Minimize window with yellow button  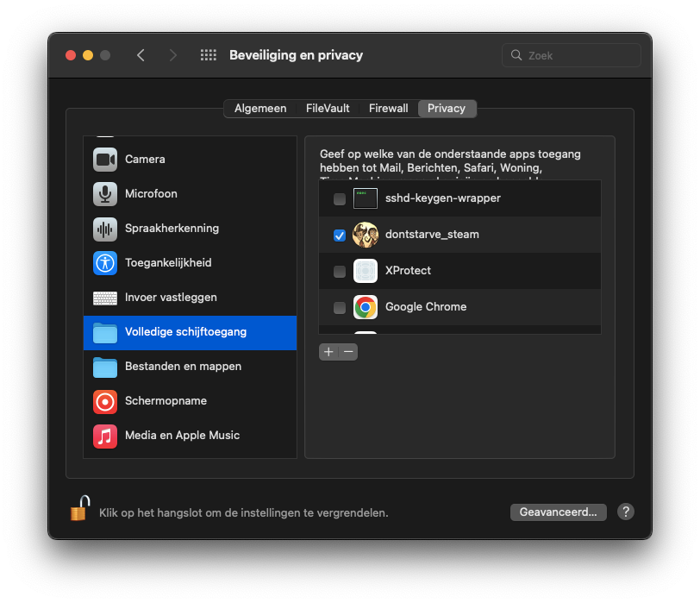(88, 55)
